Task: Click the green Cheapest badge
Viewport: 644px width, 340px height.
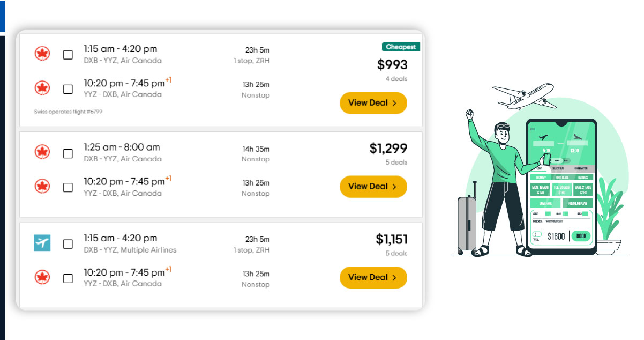Action: click(401, 47)
